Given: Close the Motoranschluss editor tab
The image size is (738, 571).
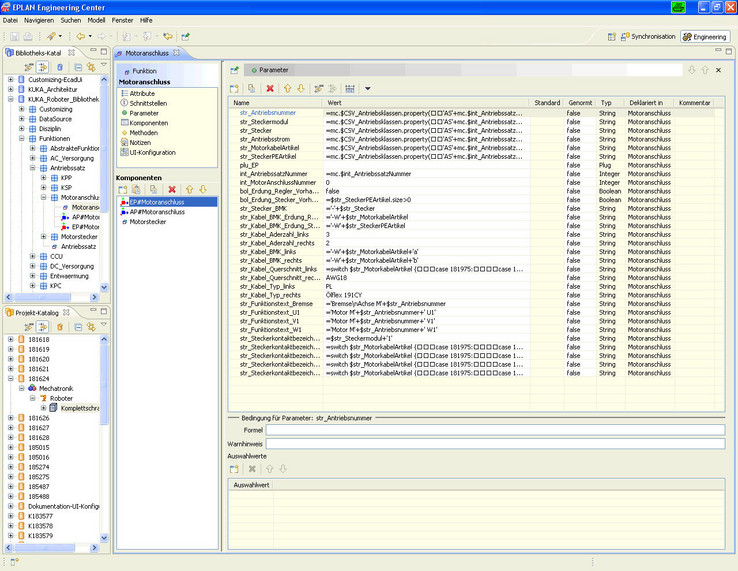Looking at the screenshot, I should coord(177,52).
